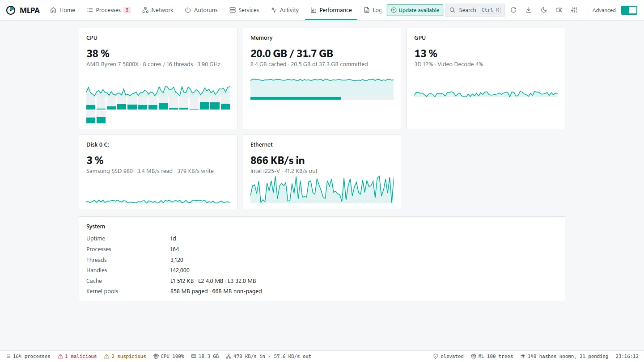
Task: Click the GPU card title
Action: [420, 38]
